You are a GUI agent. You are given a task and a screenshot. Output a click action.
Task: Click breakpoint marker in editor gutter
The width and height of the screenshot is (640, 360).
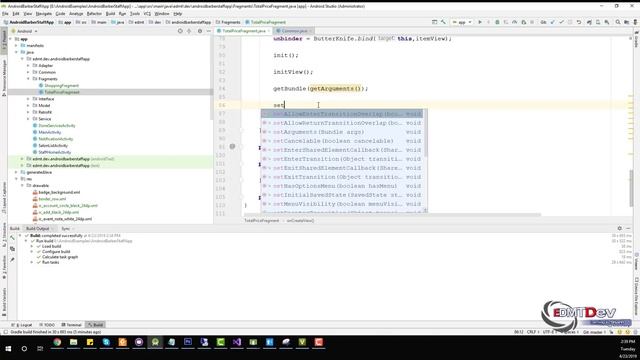click(232, 147)
